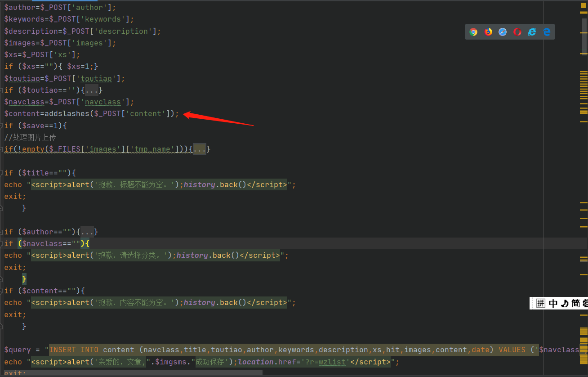
Task: Click on $toutiao=$_POST['toutiao'] line
Action: click(x=65, y=78)
